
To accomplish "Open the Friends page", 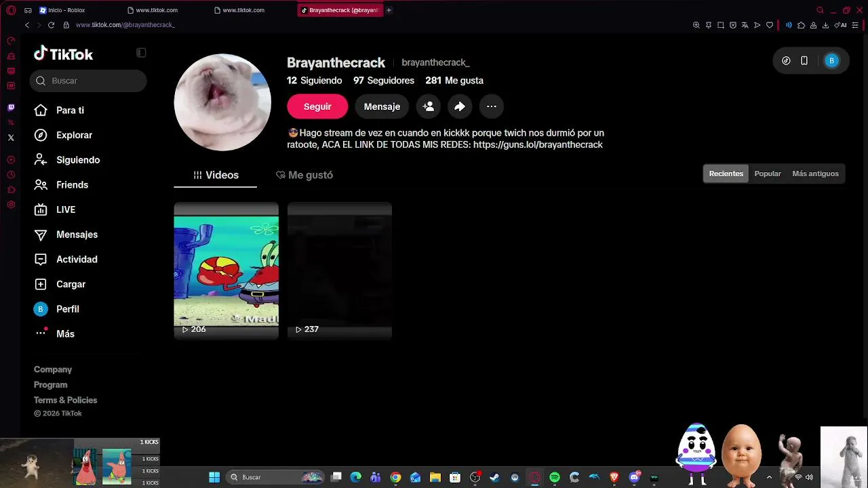I will point(62,185).
